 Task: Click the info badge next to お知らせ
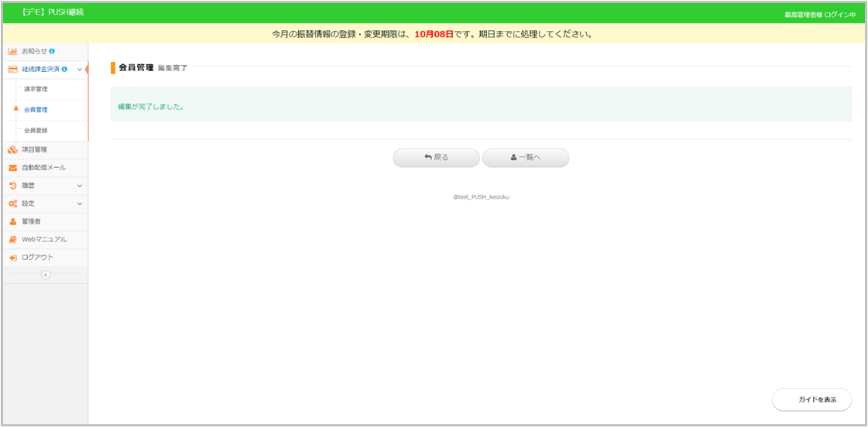pyautogui.click(x=52, y=51)
